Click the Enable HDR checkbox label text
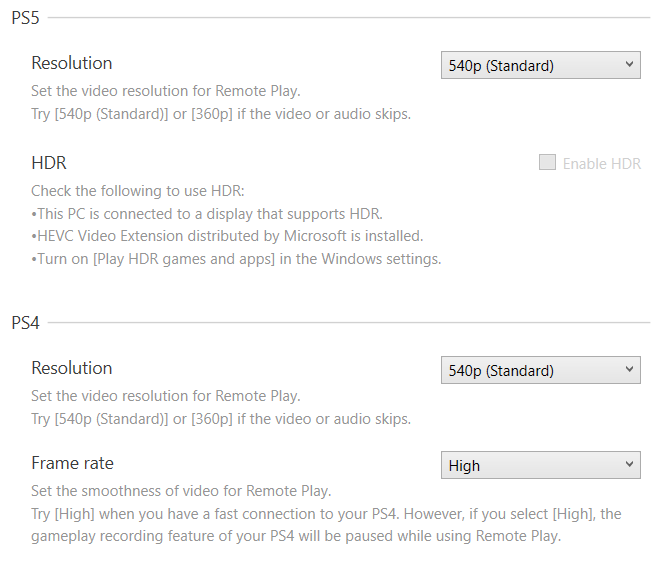Image resolution: width=668 pixels, height=571 pixels. (601, 164)
